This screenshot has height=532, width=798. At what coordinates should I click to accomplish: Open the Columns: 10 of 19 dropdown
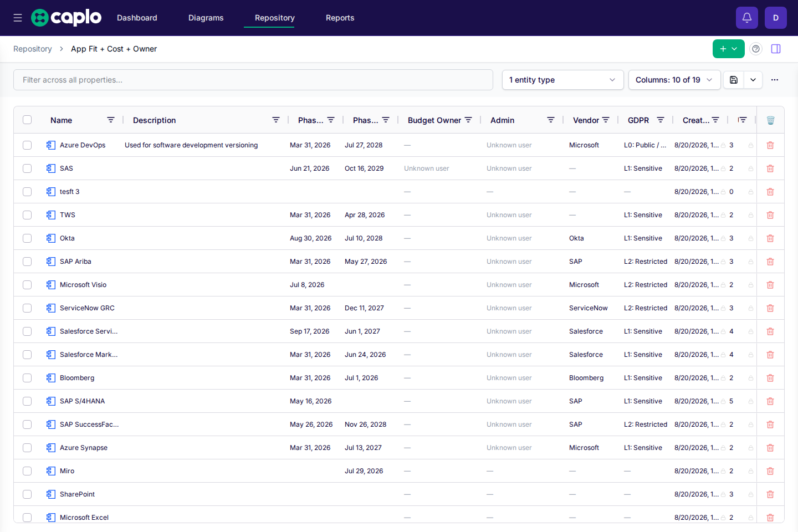click(674, 80)
